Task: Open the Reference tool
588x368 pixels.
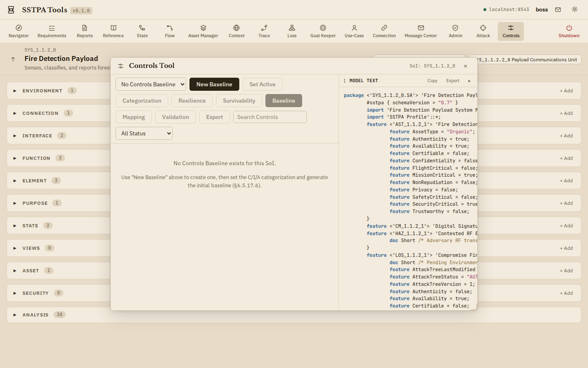Action: point(114,31)
